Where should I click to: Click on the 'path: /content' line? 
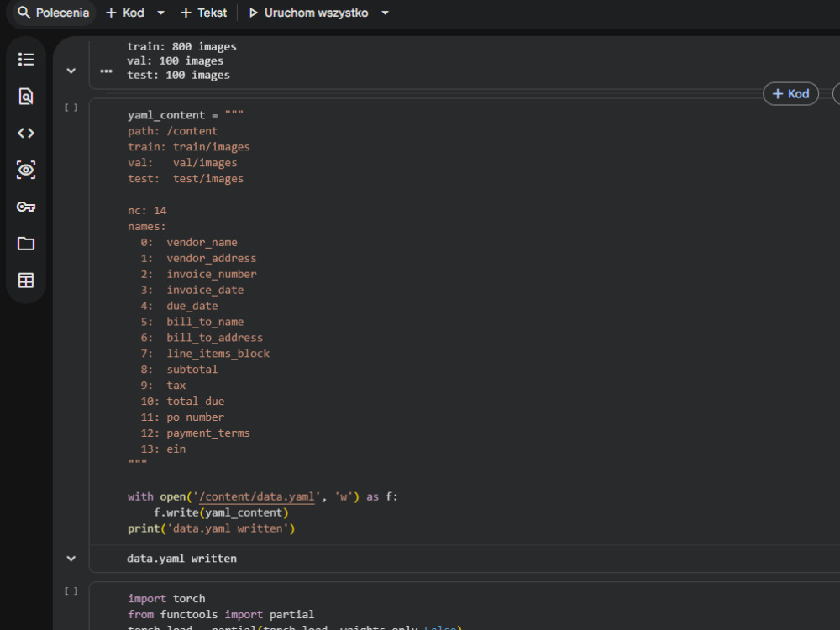pos(172,131)
